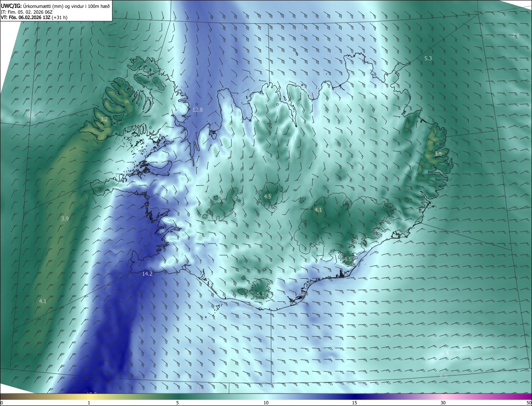The height and width of the screenshot is (406, 532).
Task: Click the '50' tick on the colour scale
Action: tap(529, 403)
